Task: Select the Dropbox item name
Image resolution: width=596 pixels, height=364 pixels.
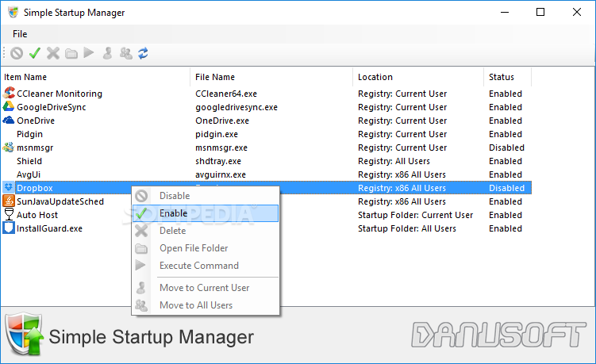Action: [35, 188]
